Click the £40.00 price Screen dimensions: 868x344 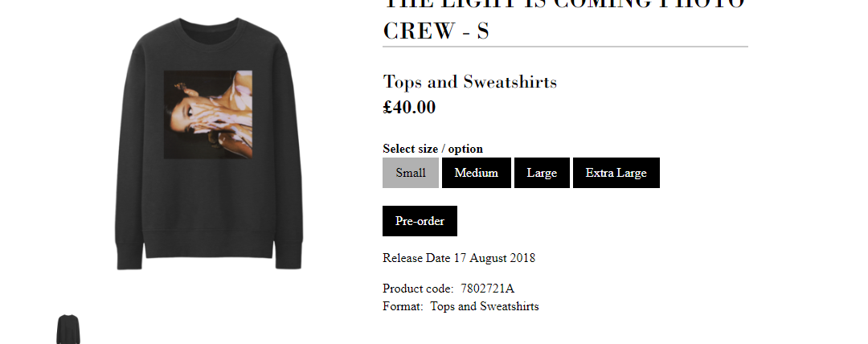pos(409,107)
